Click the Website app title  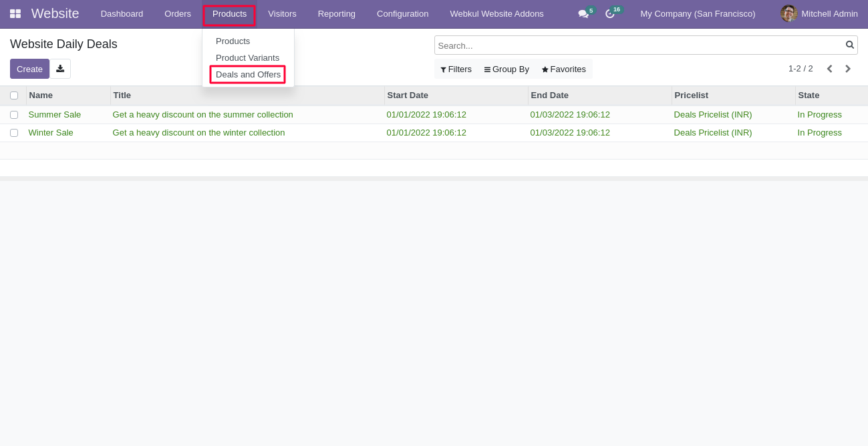click(55, 13)
